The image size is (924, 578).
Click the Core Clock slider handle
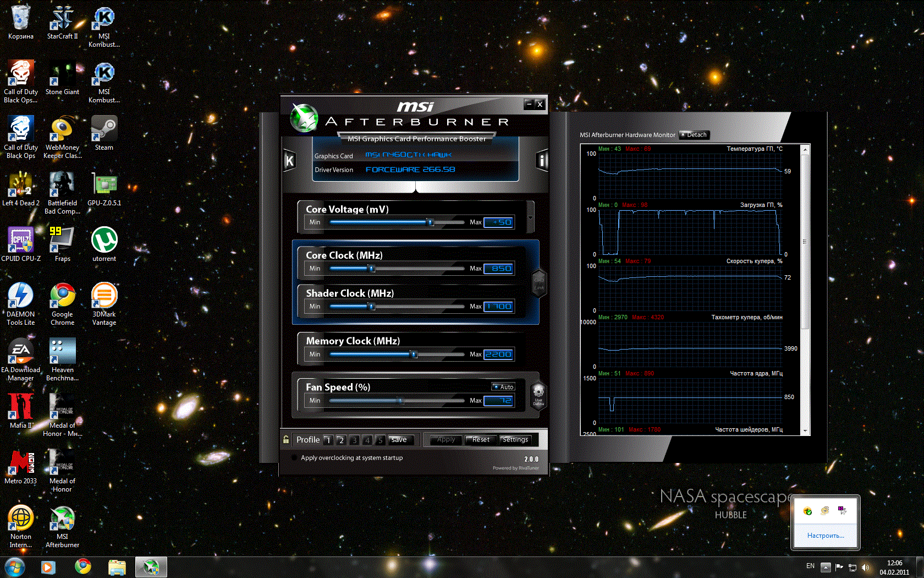[x=372, y=269]
